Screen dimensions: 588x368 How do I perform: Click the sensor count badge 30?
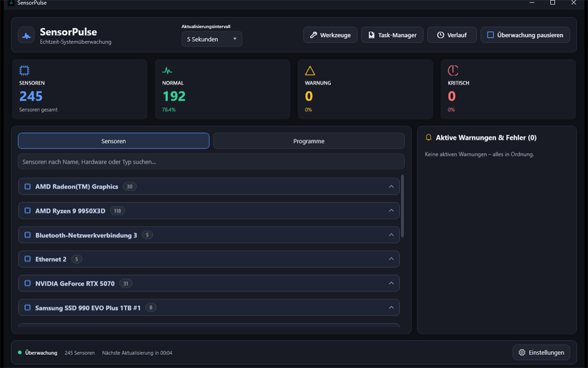tap(129, 187)
